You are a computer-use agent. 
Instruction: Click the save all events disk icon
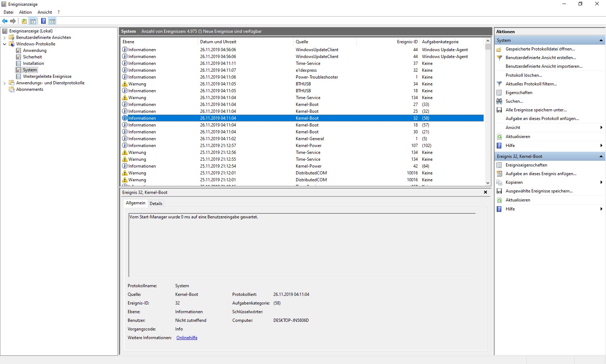499,110
